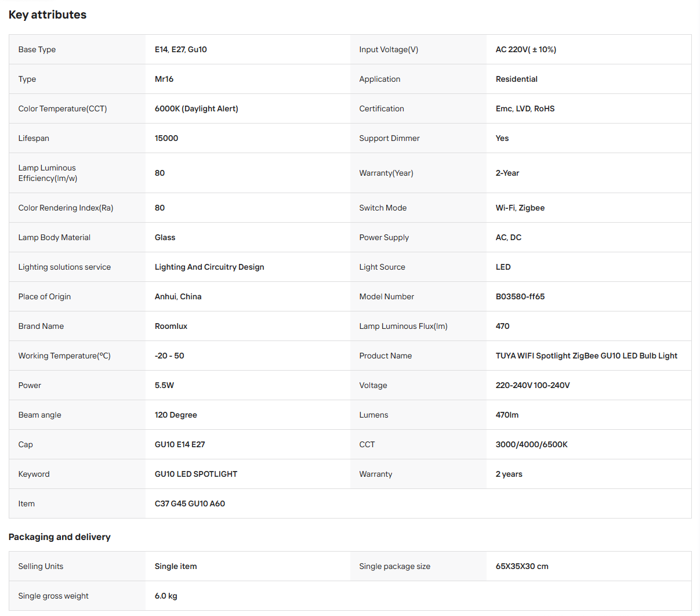Select the product name TUYA WIFI Spotlight text
The height and width of the screenshot is (616, 700).
point(533,356)
